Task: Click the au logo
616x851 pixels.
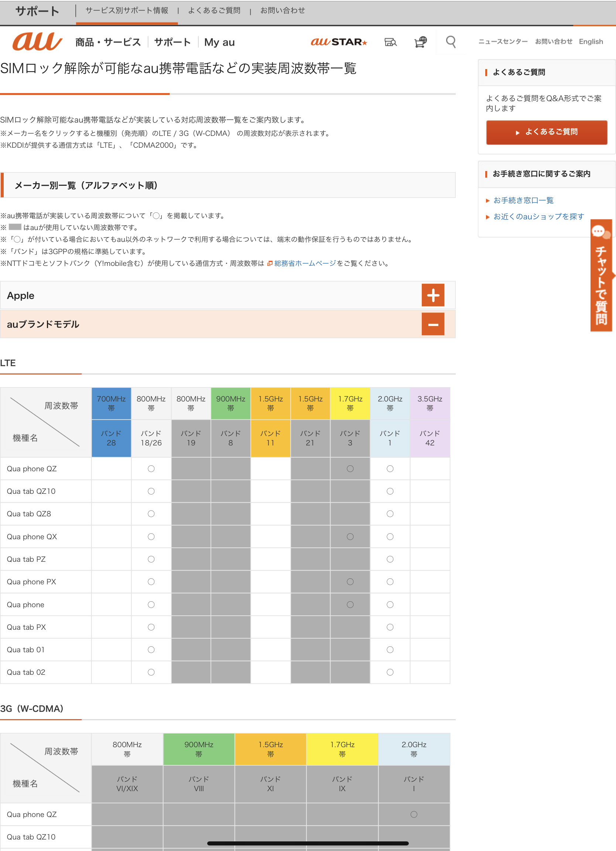Action: tap(37, 42)
